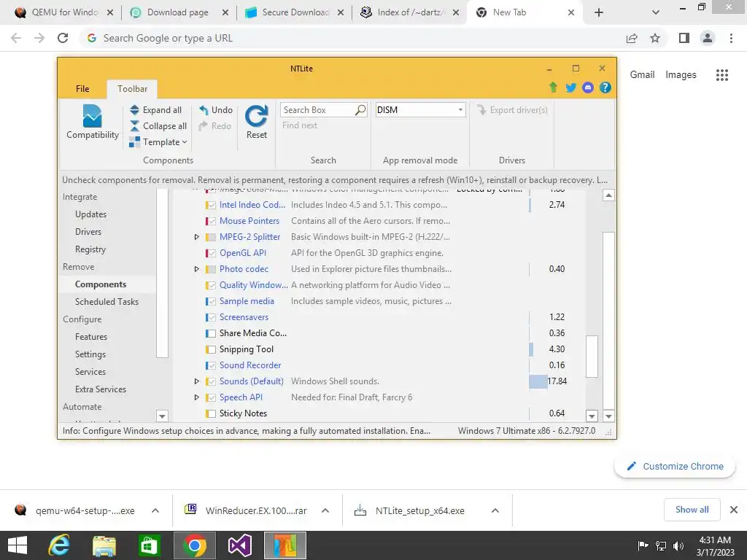Screen dimensions: 747x560
Task: Open the NTLite Twitter icon
Action: pos(570,87)
